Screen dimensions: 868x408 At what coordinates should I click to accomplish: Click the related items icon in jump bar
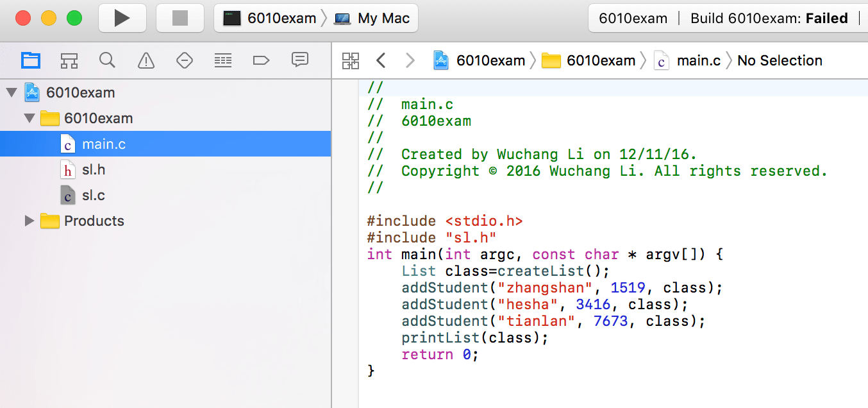point(350,60)
